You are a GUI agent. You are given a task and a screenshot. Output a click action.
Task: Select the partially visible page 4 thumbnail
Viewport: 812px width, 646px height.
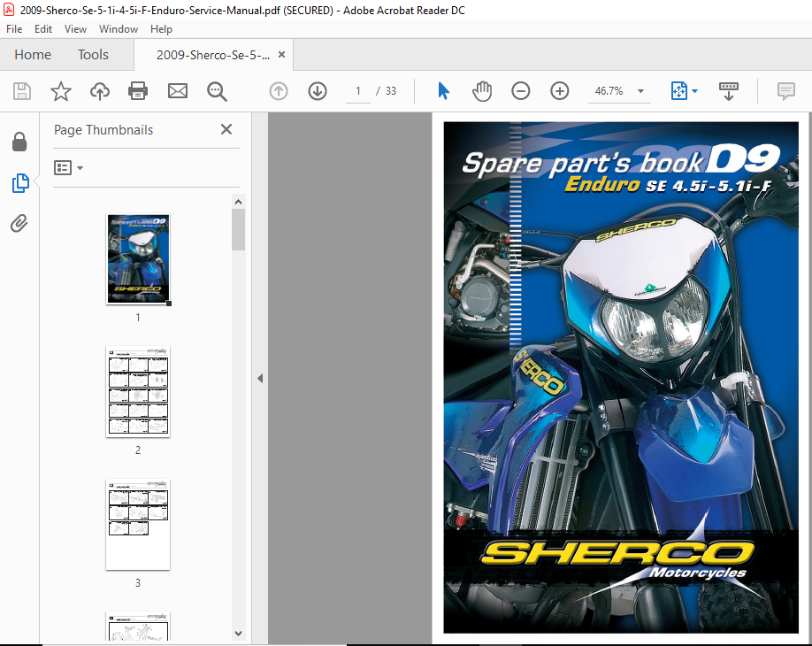(x=138, y=627)
